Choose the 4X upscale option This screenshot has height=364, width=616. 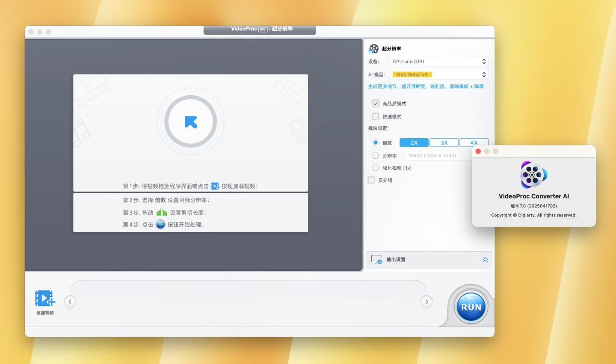[x=474, y=142]
